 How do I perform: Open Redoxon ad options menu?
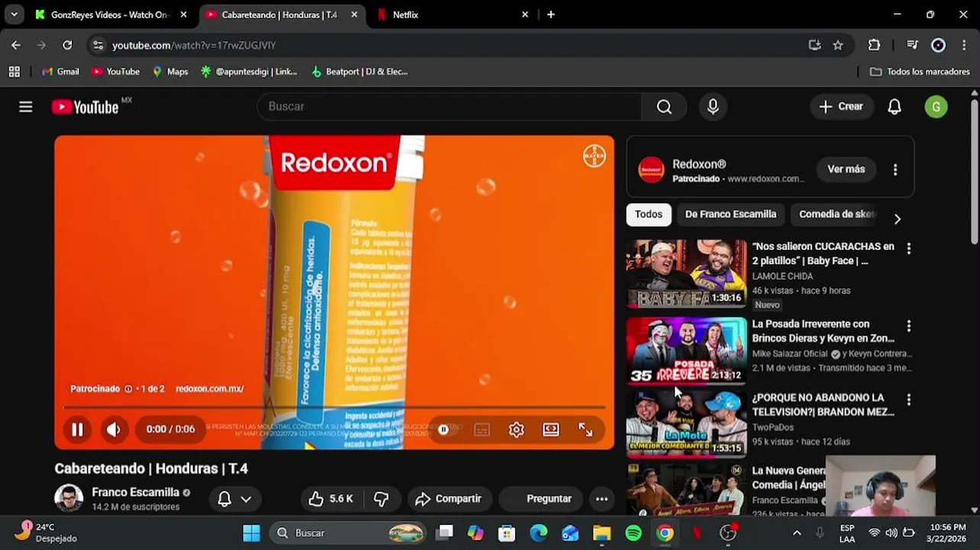click(x=895, y=170)
